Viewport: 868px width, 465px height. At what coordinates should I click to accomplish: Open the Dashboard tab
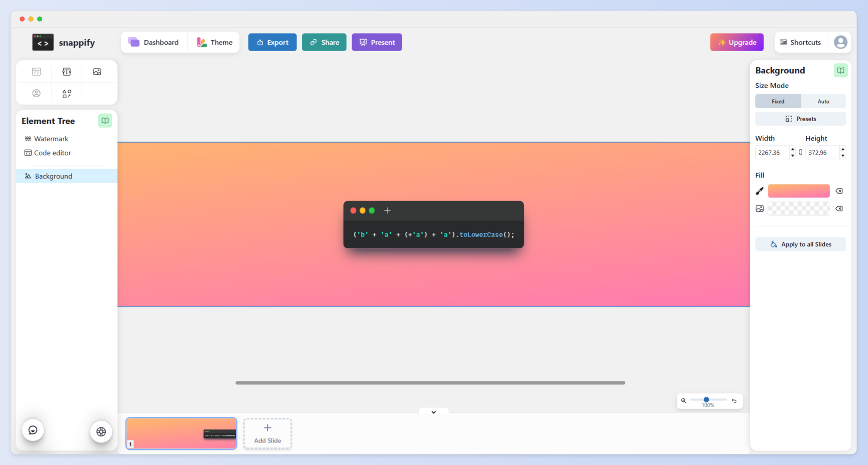click(154, 42)
